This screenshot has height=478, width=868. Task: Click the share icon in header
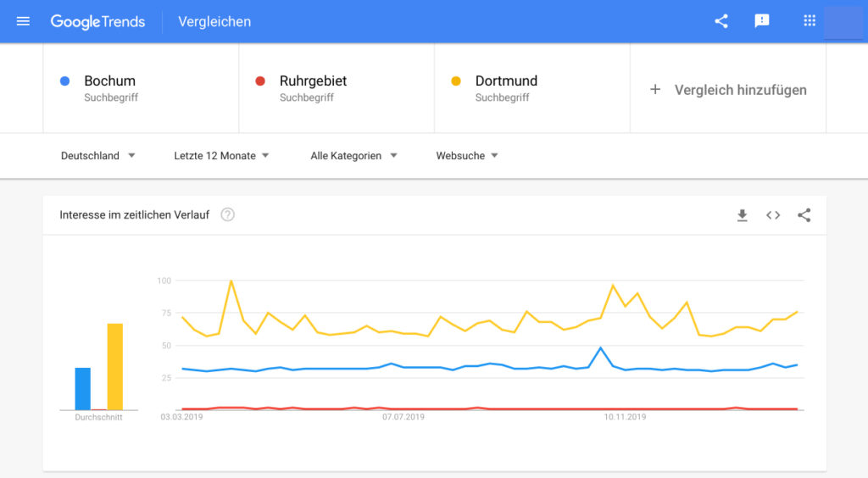click(721, 21)
